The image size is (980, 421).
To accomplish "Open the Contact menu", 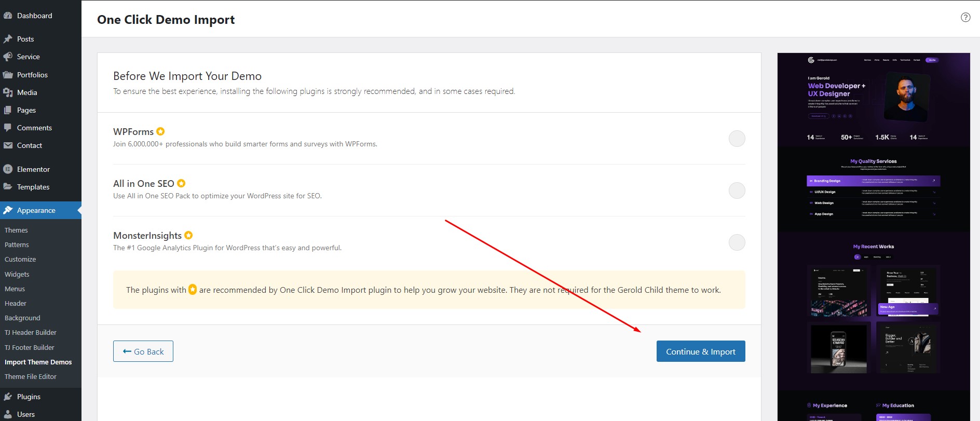I will click(x=40, y=145).
